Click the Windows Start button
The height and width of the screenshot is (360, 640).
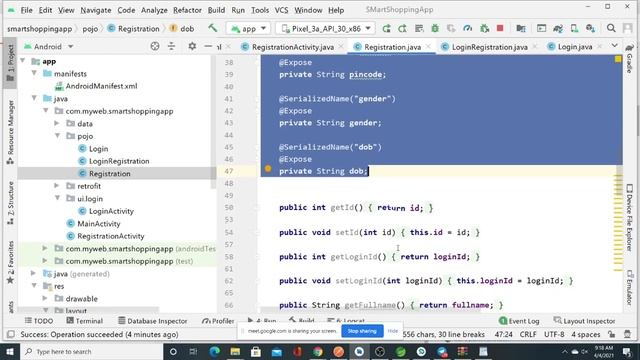pyautogui.click(x=9, y=351)
